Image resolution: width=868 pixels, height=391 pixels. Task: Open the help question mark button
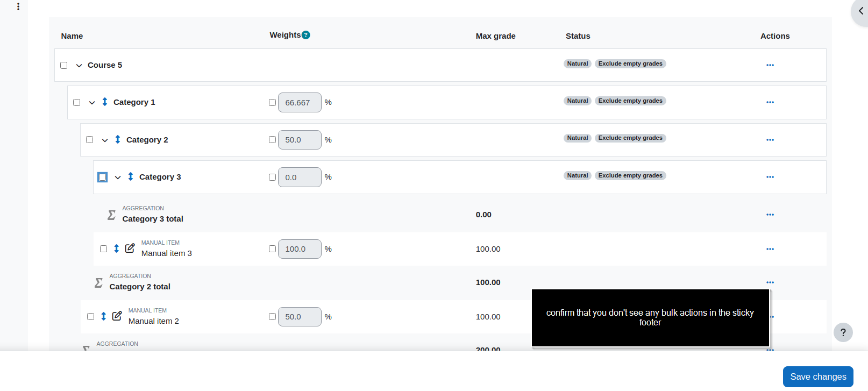coord(843,332)
